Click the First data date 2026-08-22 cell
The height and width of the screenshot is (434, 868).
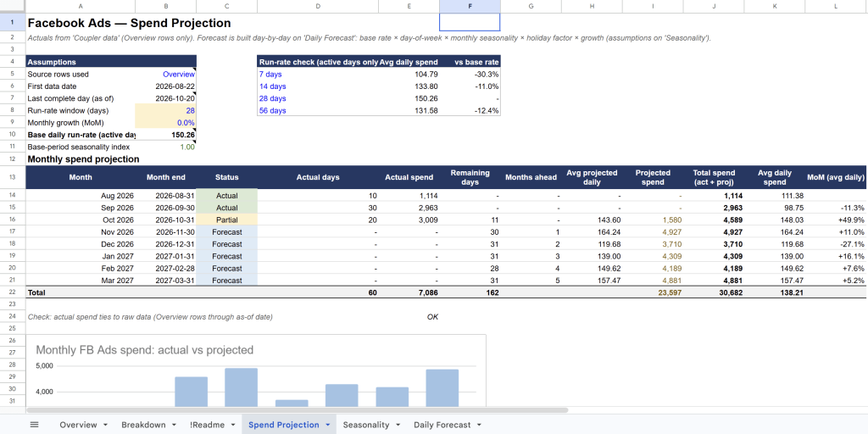pos(165,86)
